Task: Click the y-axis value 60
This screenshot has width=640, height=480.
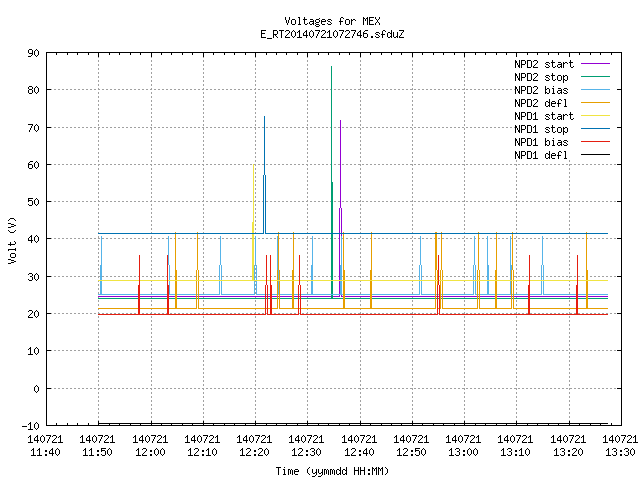Action: click(33, 165)
